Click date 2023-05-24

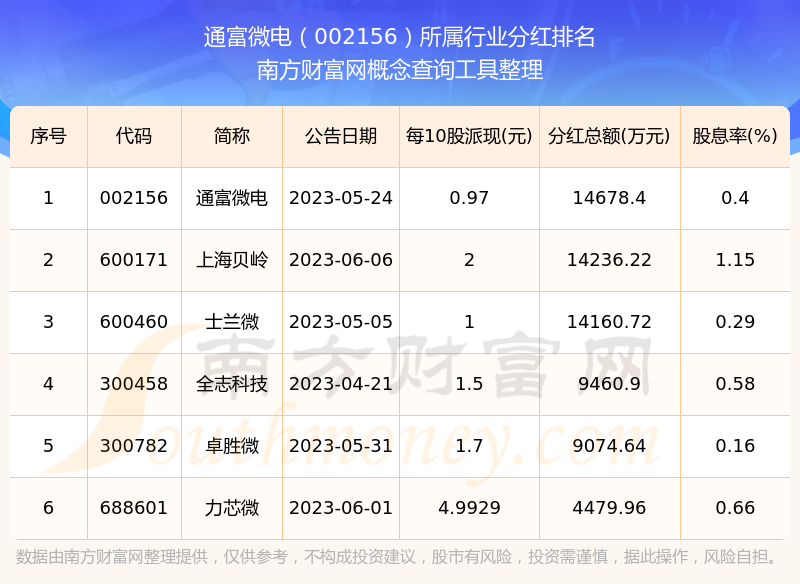341,198
